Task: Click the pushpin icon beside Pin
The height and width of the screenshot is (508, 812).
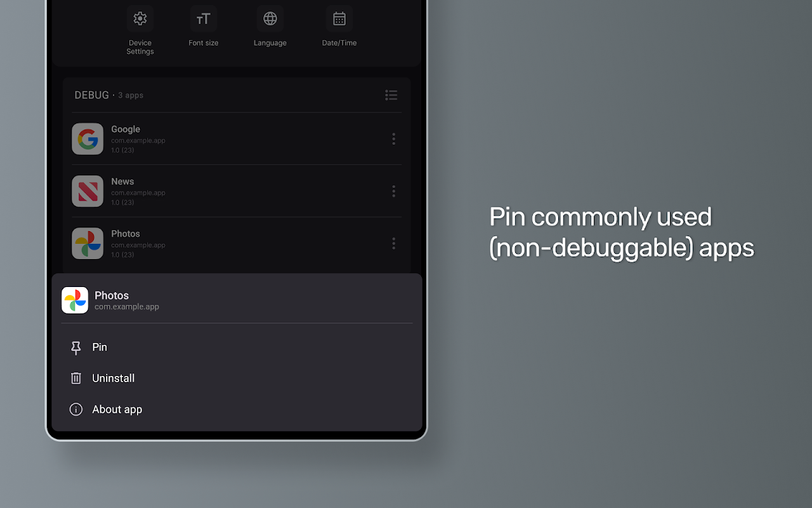Action: tap(76, 347)
